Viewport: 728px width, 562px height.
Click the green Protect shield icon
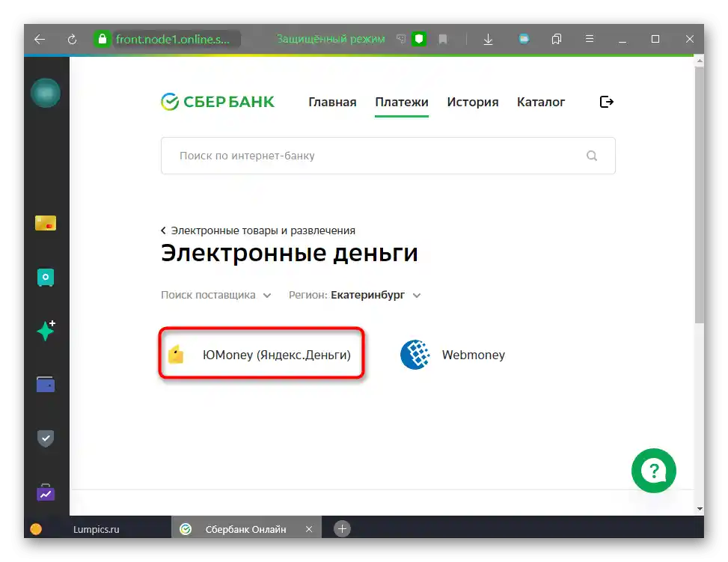419,39
